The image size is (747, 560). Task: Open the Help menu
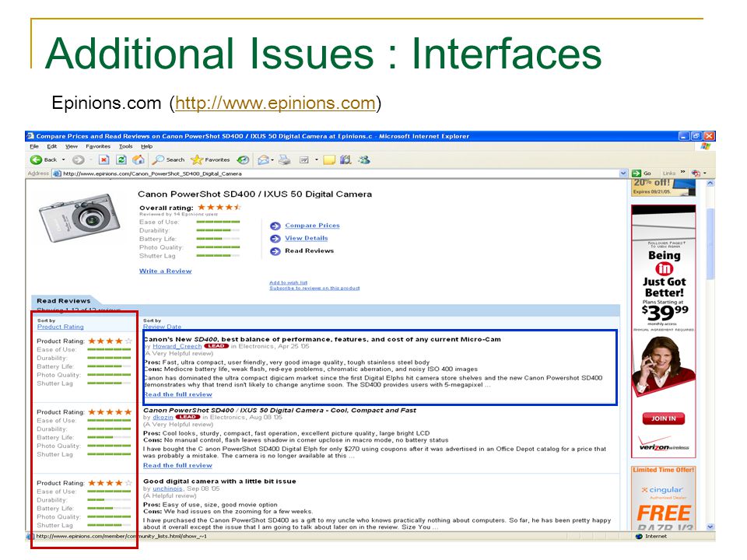[147, 147]
